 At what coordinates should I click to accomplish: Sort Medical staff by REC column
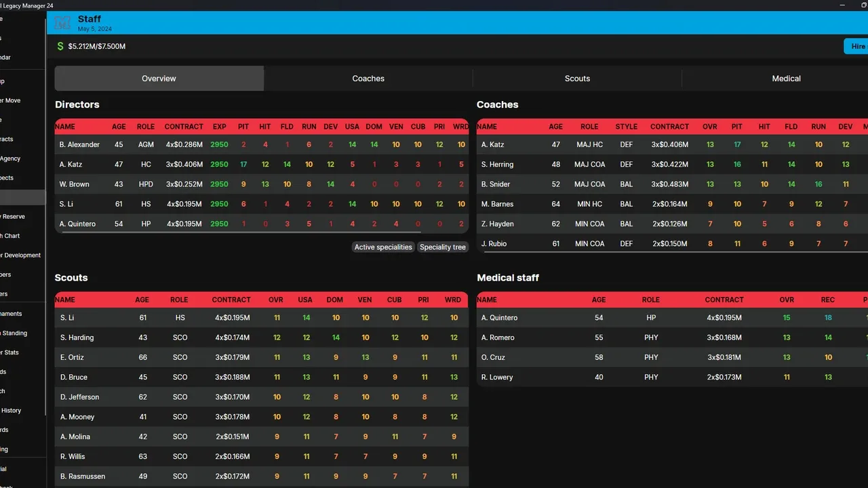pyautogui.click(x=828, y=300)
